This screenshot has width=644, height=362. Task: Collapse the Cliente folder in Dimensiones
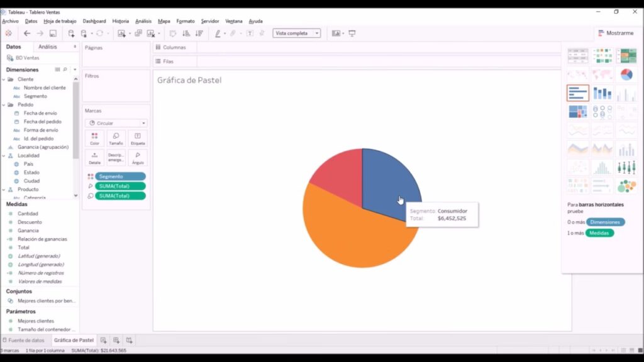[4, 79]
